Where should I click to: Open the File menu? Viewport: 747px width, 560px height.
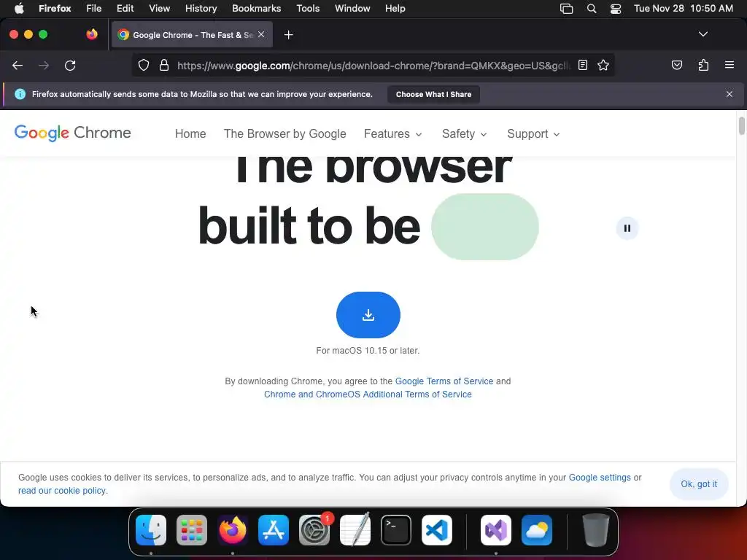tap(93, 8)
